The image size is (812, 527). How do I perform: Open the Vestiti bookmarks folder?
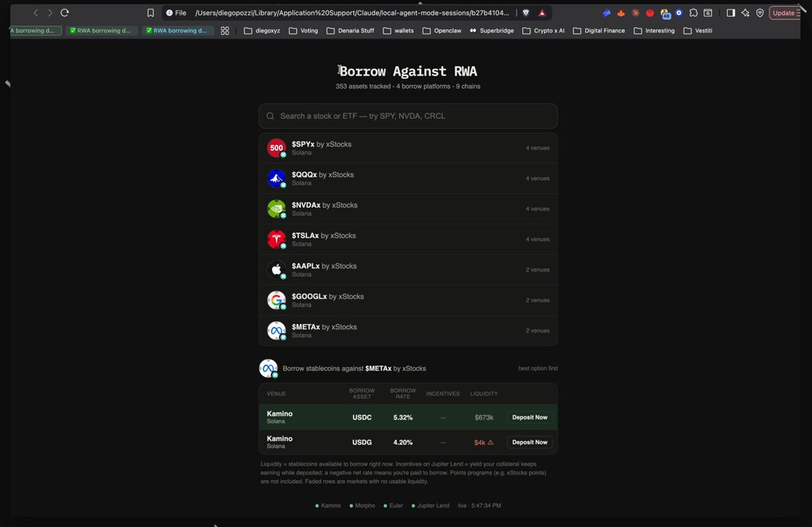(698, 31)
